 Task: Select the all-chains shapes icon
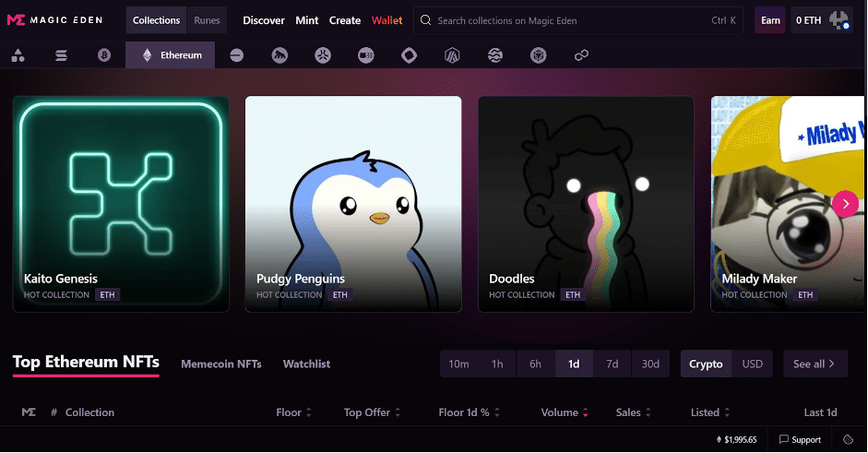[18, 55]
